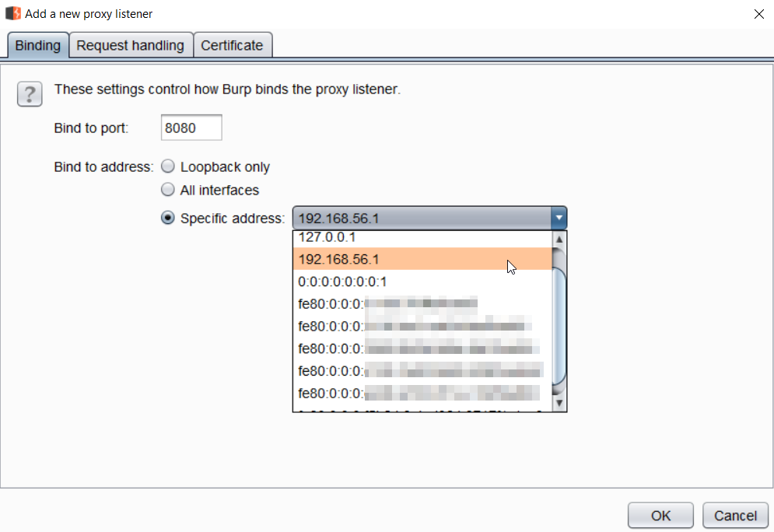Screen dimensions: 774x532
Task: Open the Request handling tab
Action: (x=131, y=45)
